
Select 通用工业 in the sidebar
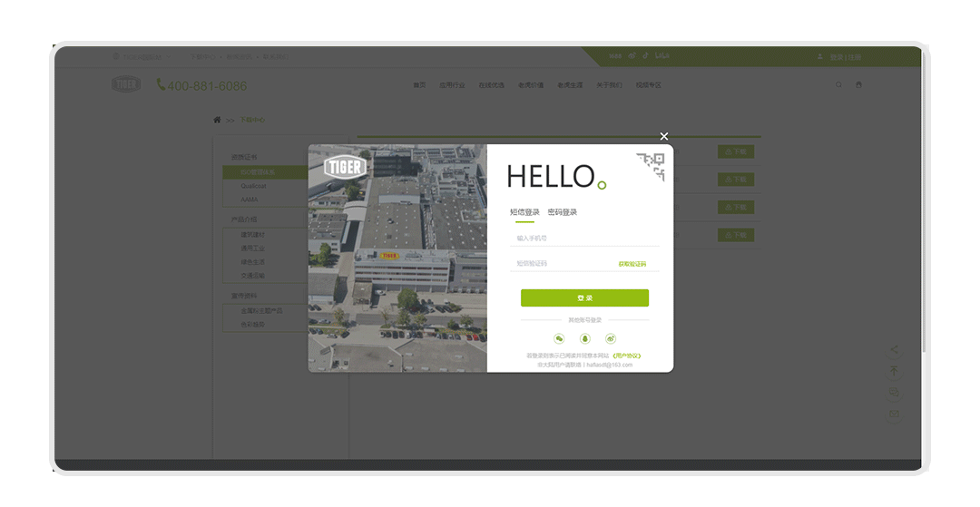point(252,249)
